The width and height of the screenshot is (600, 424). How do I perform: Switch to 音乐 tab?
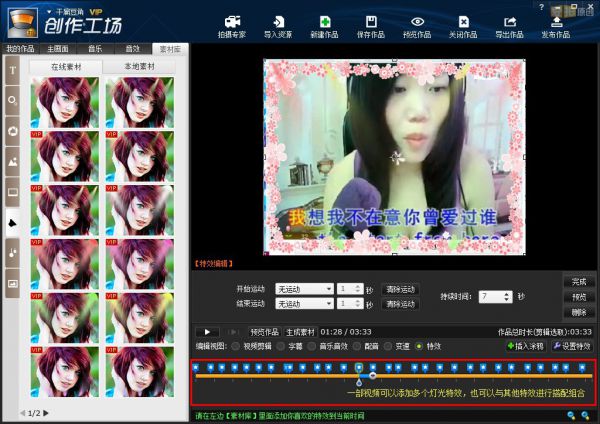click(95, 49)
